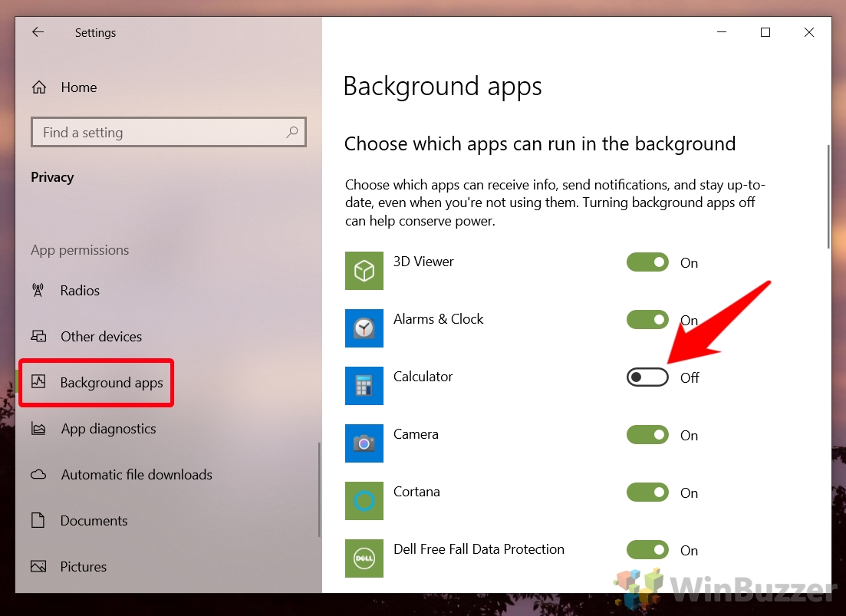Click the search magnifier icon
Image resolution: width=846 pixels, height=616 pixels.
tap(292, 132)
